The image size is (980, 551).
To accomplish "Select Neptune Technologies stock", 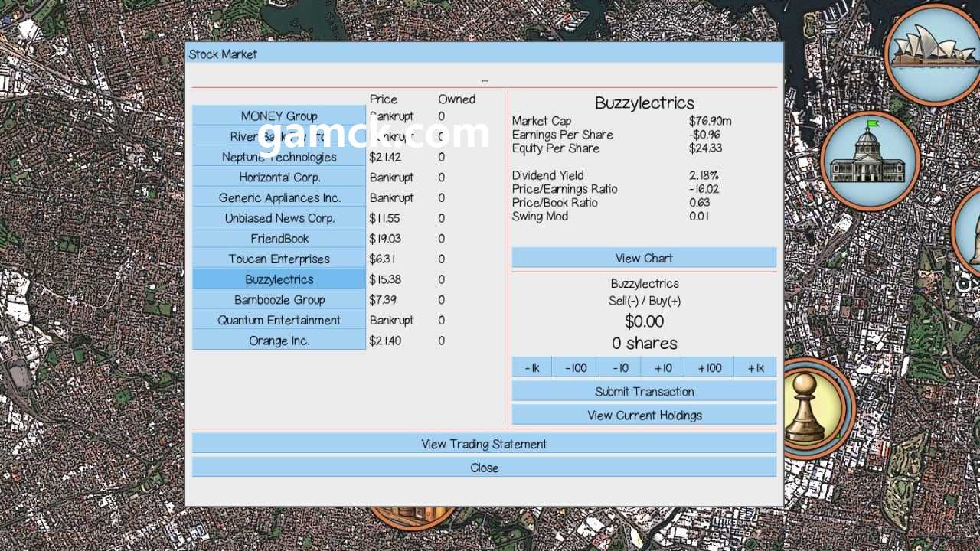I will pos(279,157).
